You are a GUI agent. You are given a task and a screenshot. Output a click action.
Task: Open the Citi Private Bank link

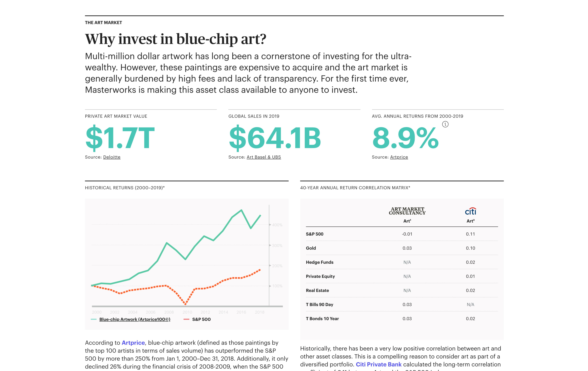pyautogui.click(x=378, y=364)
